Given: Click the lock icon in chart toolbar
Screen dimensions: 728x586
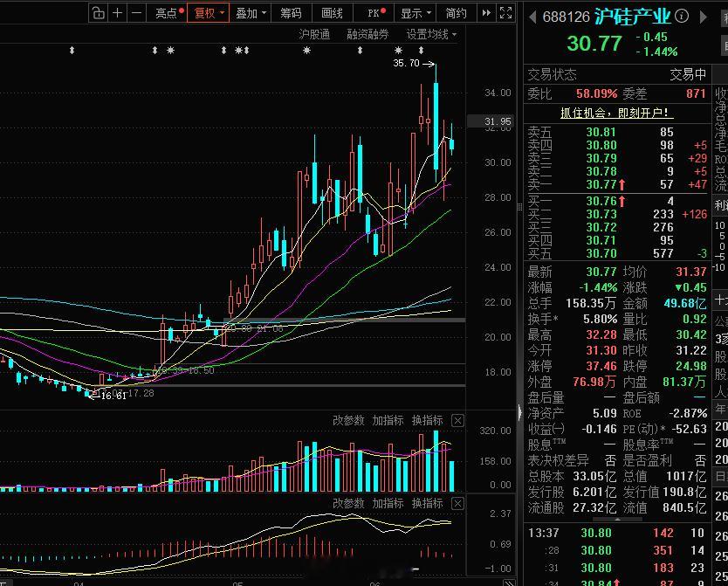Looking at the screenshot, I should click(x=99, y=13).
